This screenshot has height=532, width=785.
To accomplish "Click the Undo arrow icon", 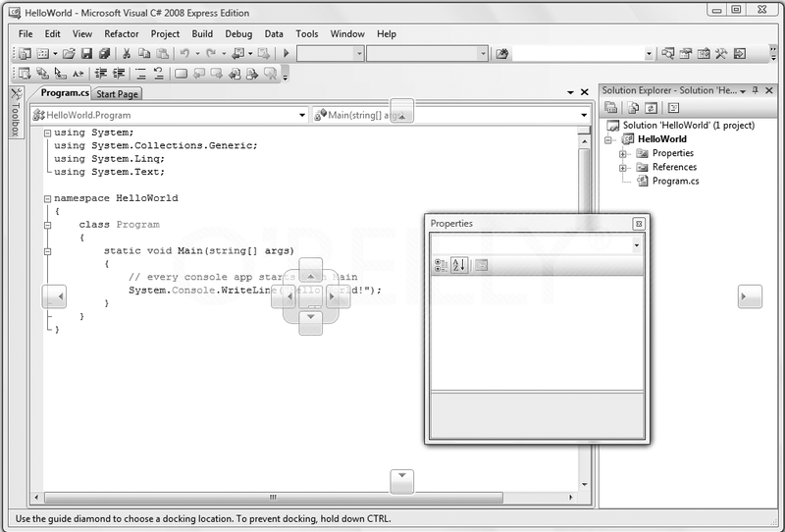I will [x=184, y=53].
